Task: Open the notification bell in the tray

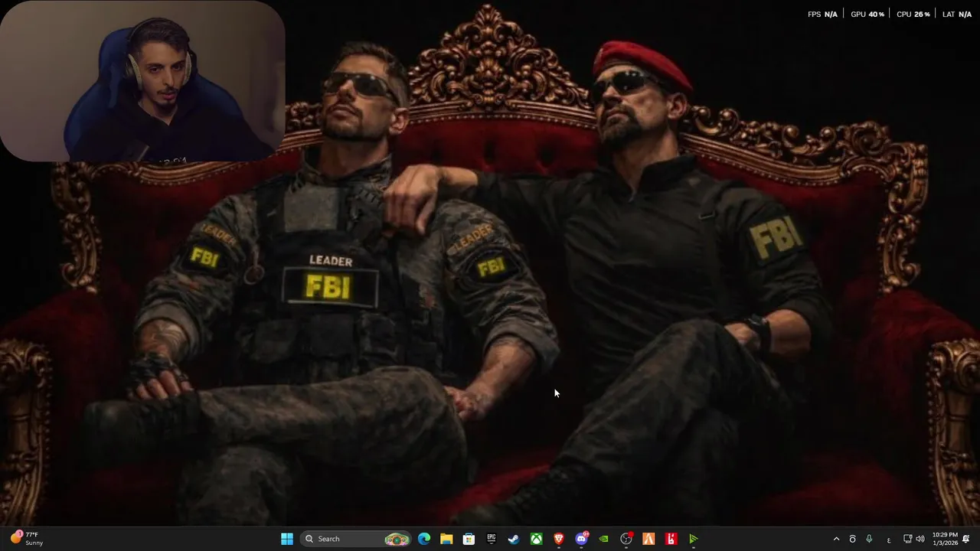Action: [x=966, y=539]
